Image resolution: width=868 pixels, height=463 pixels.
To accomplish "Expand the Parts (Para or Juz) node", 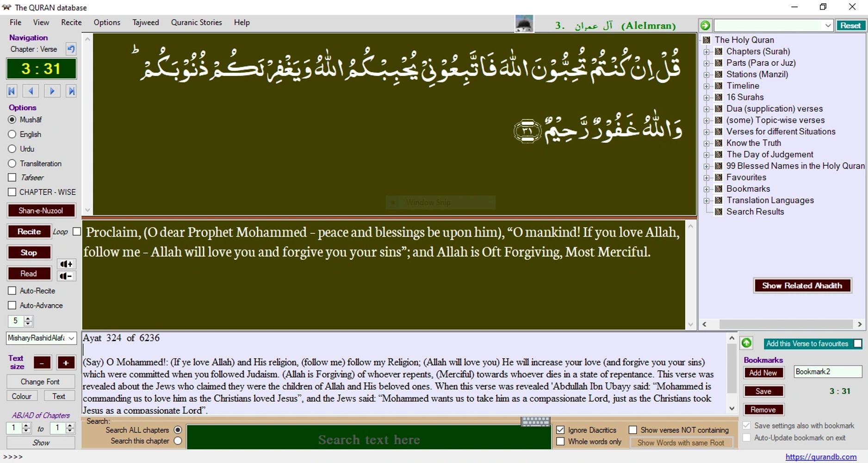I will point(707,63).
